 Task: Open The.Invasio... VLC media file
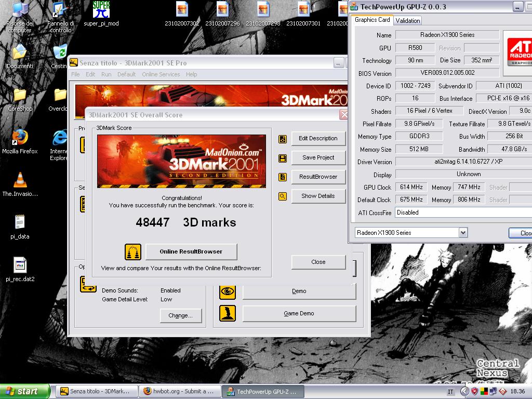[20, 184]
